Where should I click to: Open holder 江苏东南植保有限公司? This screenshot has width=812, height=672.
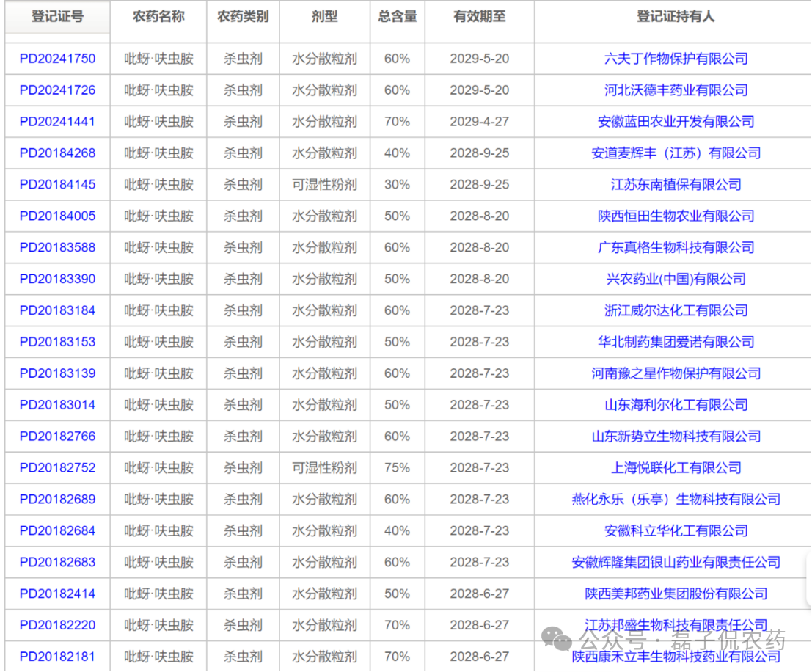point(676,184)
